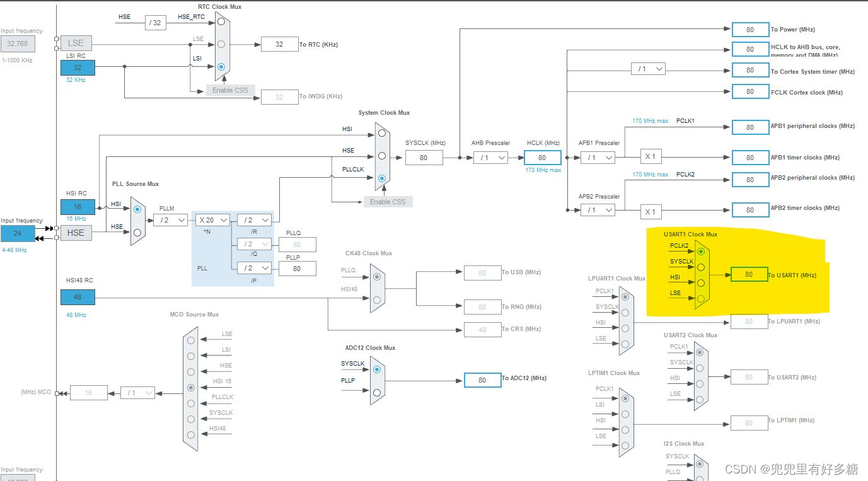Select HSI48 in CK48 Clock Mux

(376, 300)
